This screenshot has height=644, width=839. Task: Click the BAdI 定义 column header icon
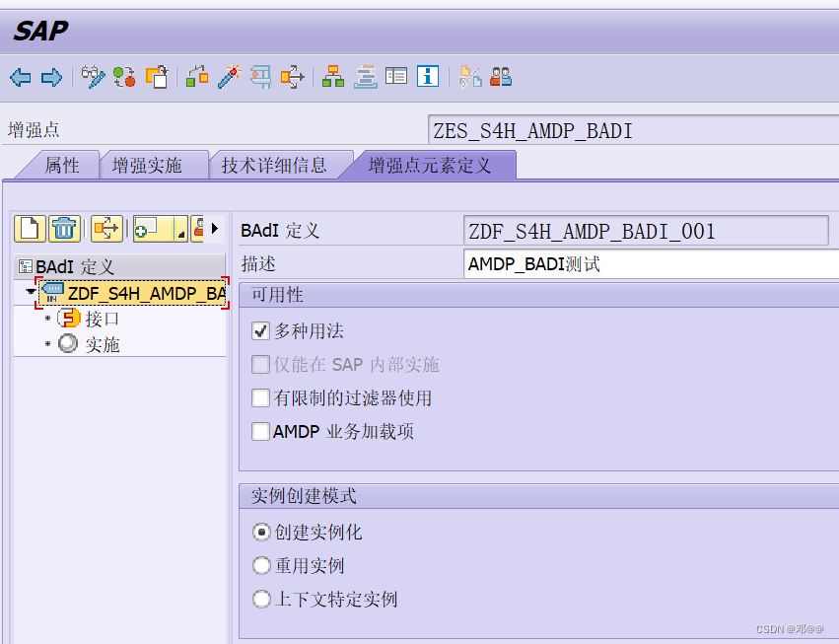click(x=26, y=266)
